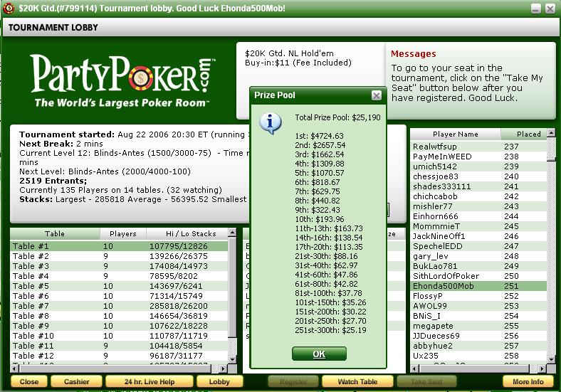Click left arrow of table list horizontal scrollbar

(15, 369)
